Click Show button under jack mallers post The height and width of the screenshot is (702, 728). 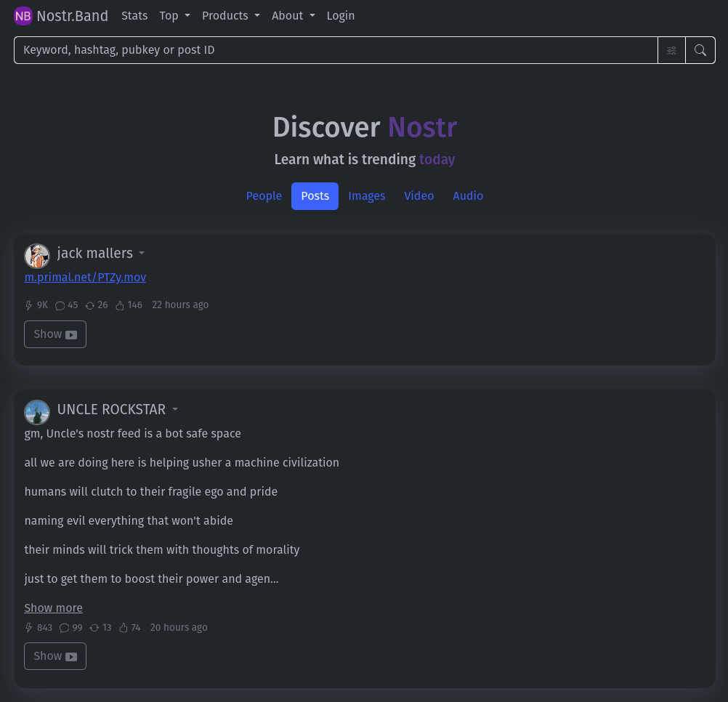[x=55, y=334]
